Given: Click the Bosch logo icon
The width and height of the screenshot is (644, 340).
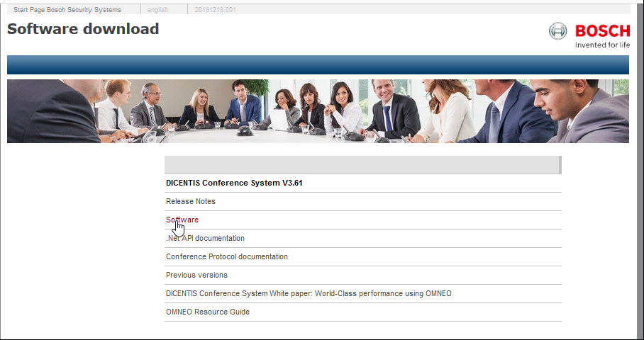Looking at the screenshot, I should click(x=557, y=31).
